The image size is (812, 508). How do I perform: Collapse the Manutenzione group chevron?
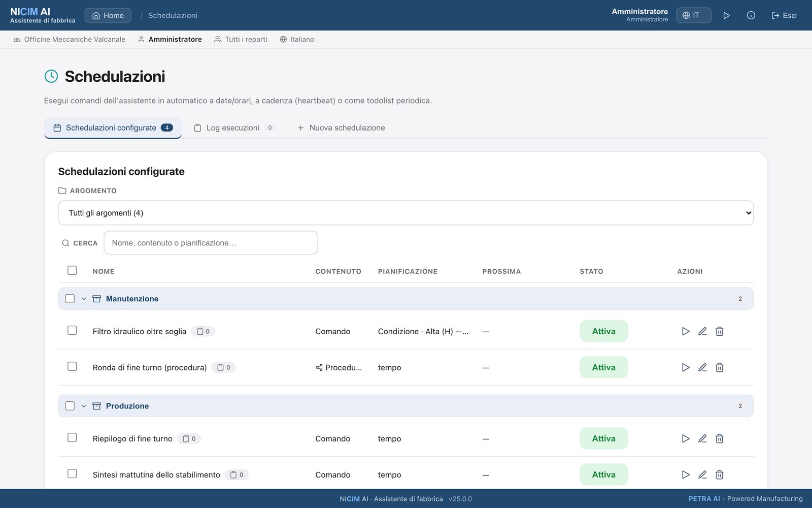click(x=84, y=299)
